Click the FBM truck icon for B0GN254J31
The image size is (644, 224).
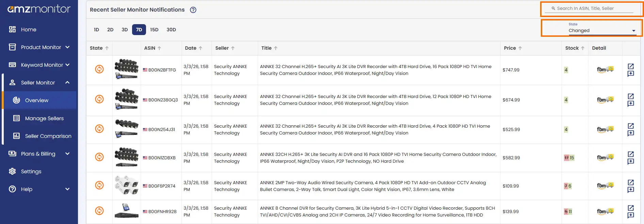[605, 129]
